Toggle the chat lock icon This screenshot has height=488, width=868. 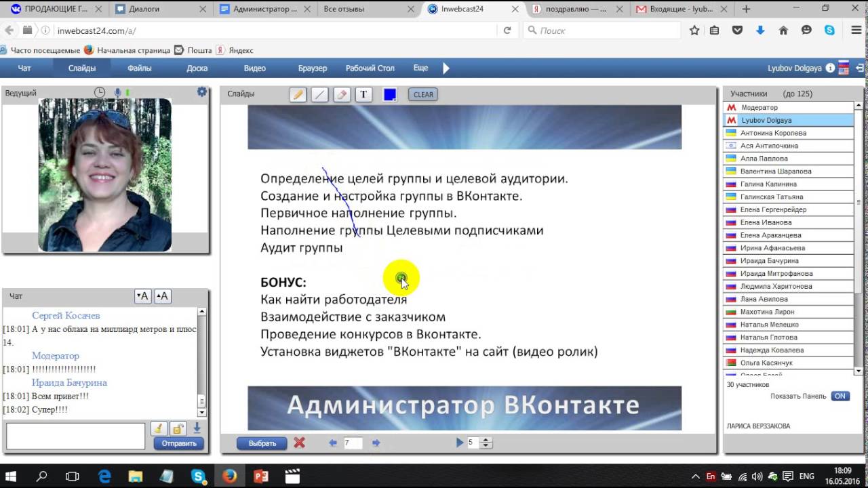[x=178, y=428]
